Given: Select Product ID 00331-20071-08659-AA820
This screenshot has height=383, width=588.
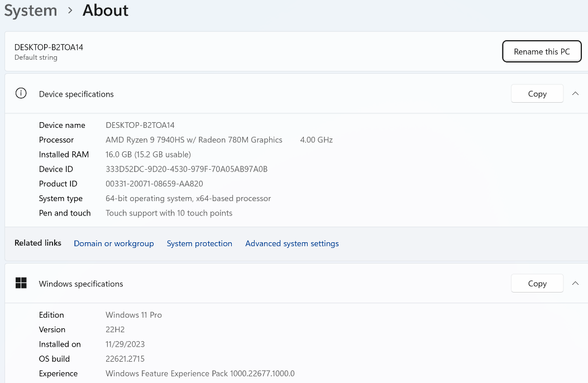Looking at the screenshot, I should [155, 184].
